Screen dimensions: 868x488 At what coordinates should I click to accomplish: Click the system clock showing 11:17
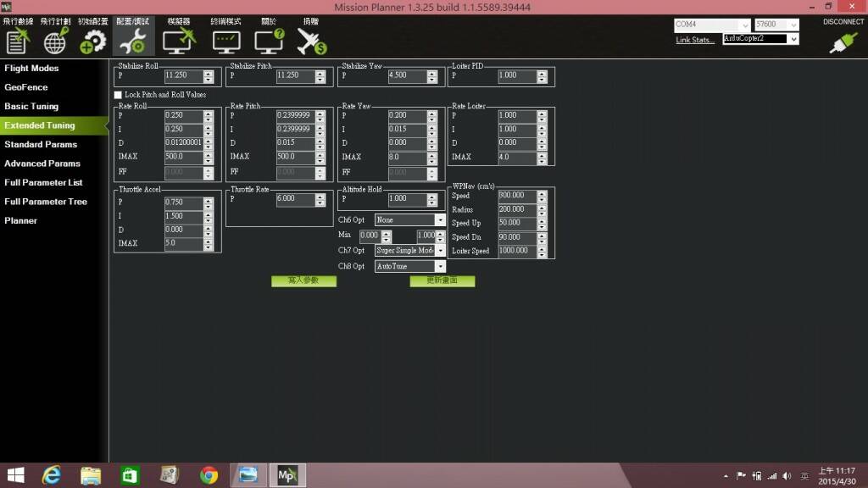pyautogui.click(x=837, y=471)
